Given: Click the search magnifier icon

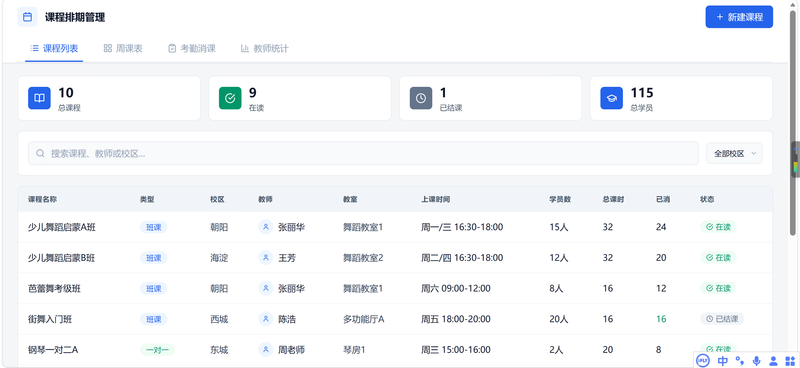Looking at the screenshot, I should click(40, 153).
